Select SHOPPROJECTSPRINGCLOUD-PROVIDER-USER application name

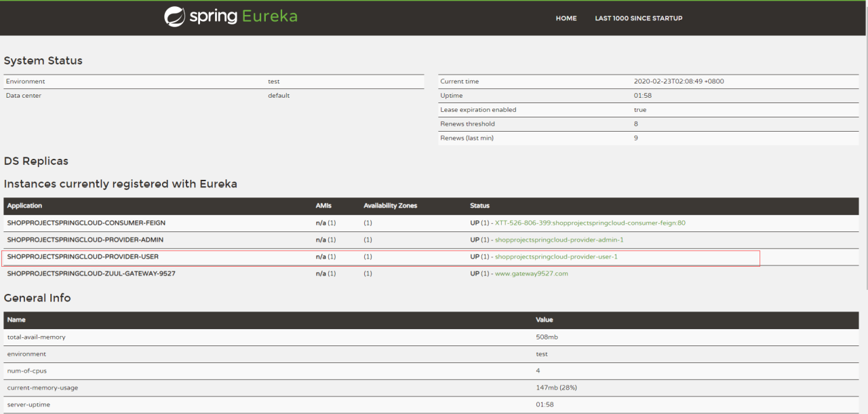click(83, 257)
